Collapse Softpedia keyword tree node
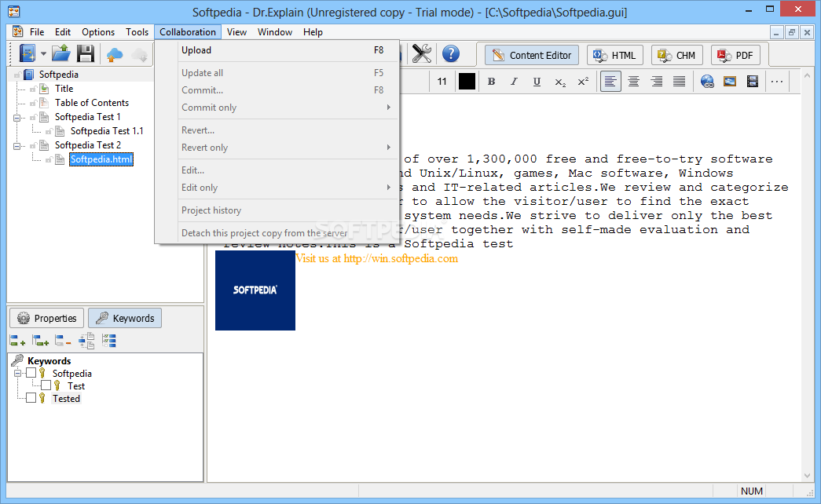The image size is (821, 504). 18,373
